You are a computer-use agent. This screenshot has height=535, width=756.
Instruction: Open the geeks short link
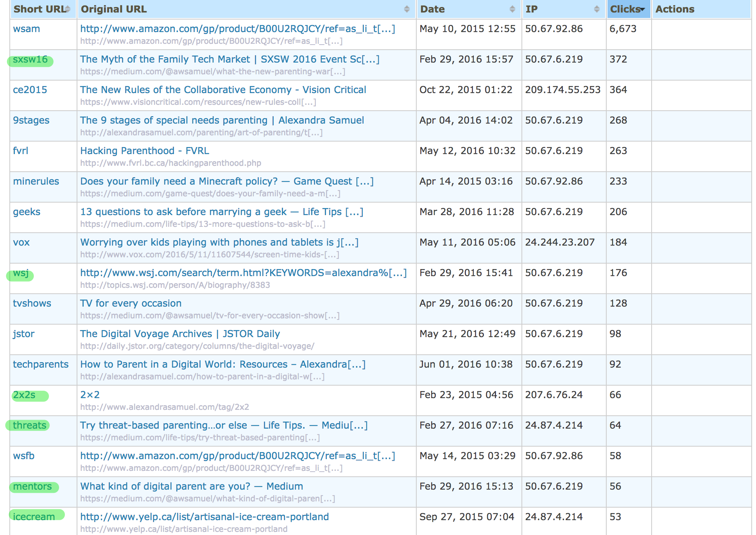27,212
